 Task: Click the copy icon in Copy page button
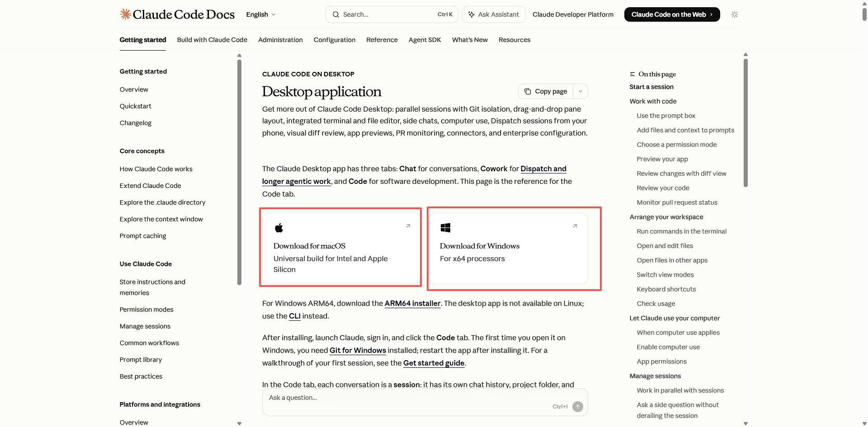coord(528,91)
